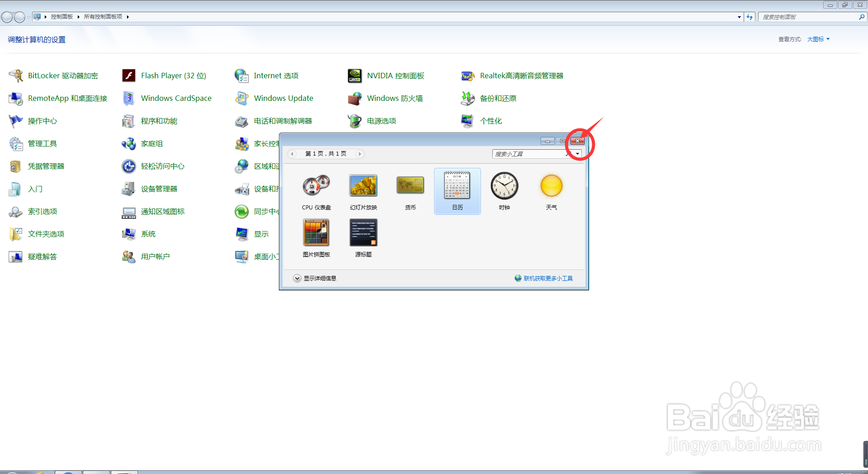The height and width of the screenshot is (474, 868).
Task: Open 联机获取更多小工具 link
Action: 548,278
